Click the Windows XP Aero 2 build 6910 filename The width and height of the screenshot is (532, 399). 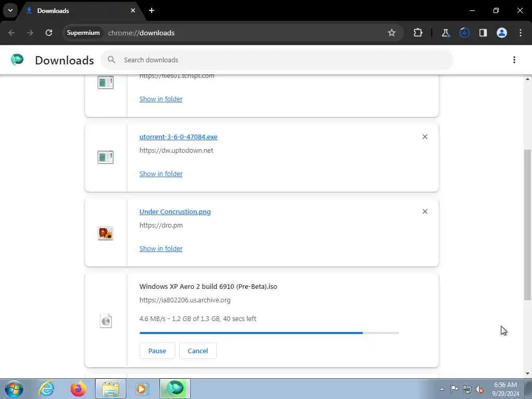pyautogui.click(x=208, y=286)
